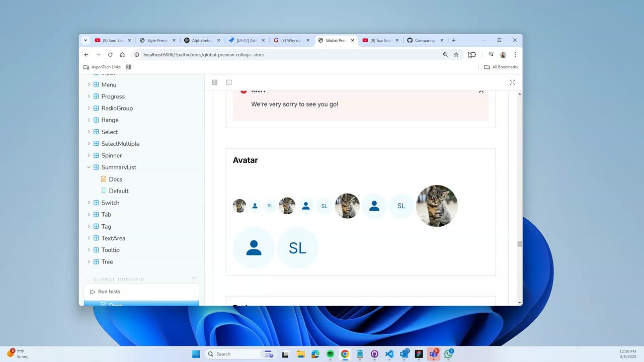Open Outlook from the taskbar
This screenshot has width=644, height=362.
click(x=404, y=354)
